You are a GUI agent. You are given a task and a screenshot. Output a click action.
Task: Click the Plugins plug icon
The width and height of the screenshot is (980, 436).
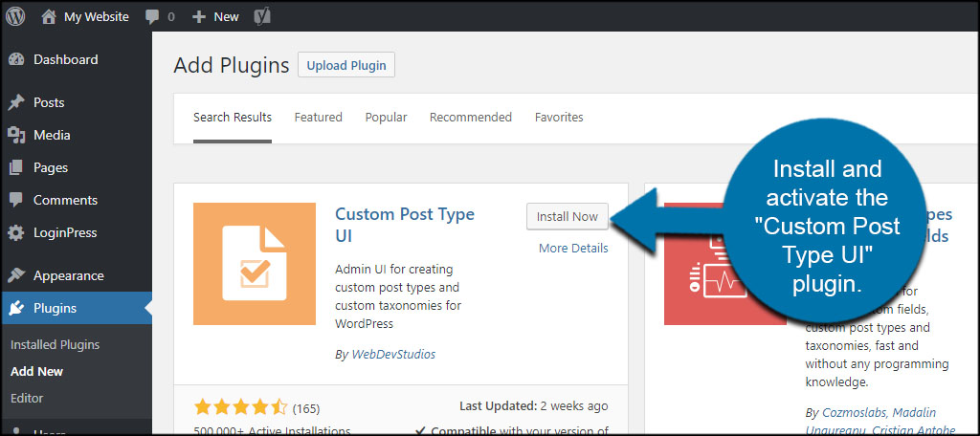pos(15,308)
